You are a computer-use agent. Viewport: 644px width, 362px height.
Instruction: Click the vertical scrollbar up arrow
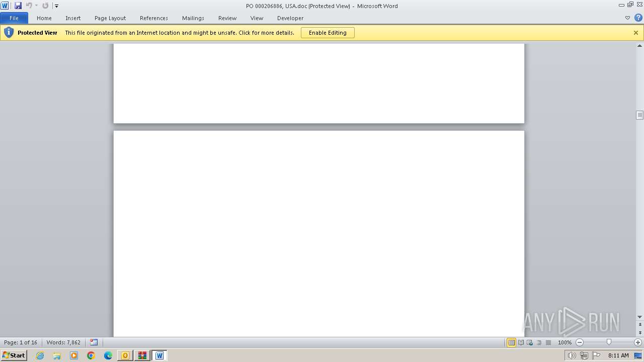pos(639,46)
